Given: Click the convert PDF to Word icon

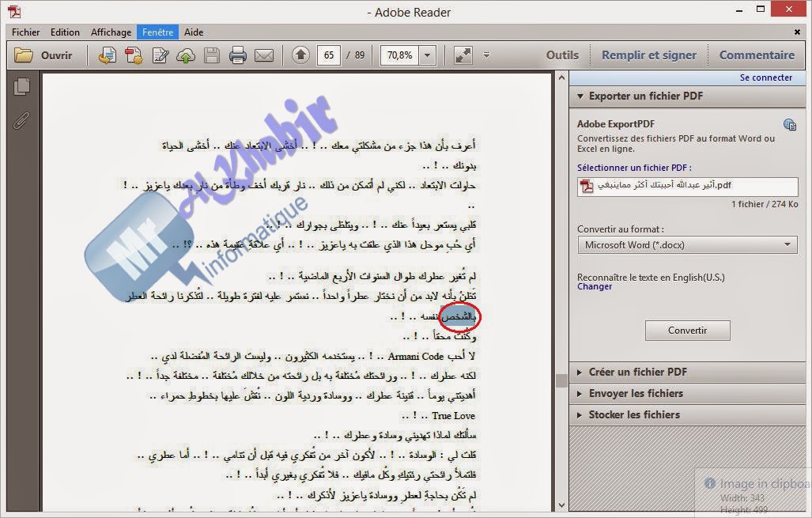Looking at the screenshot, I should (x=108, y=55).
